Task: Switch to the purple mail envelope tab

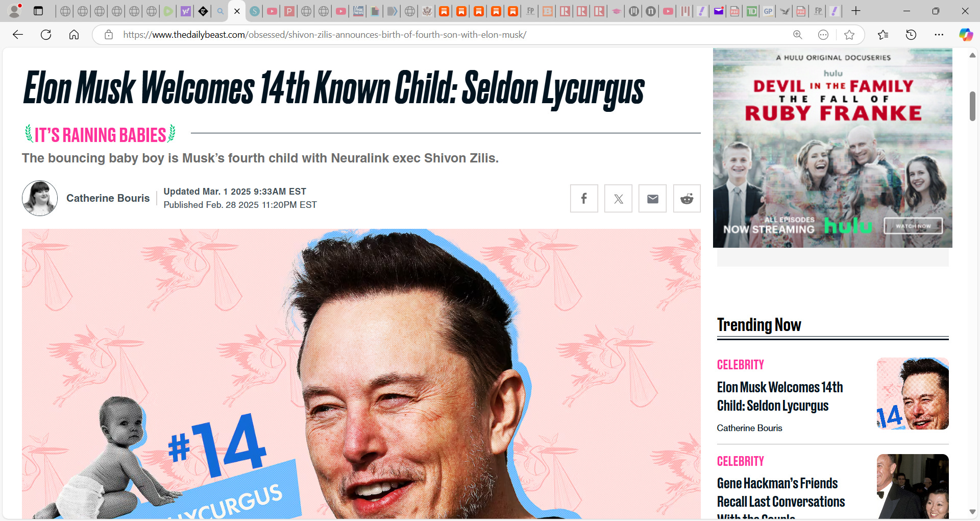Action: point(719,11)
